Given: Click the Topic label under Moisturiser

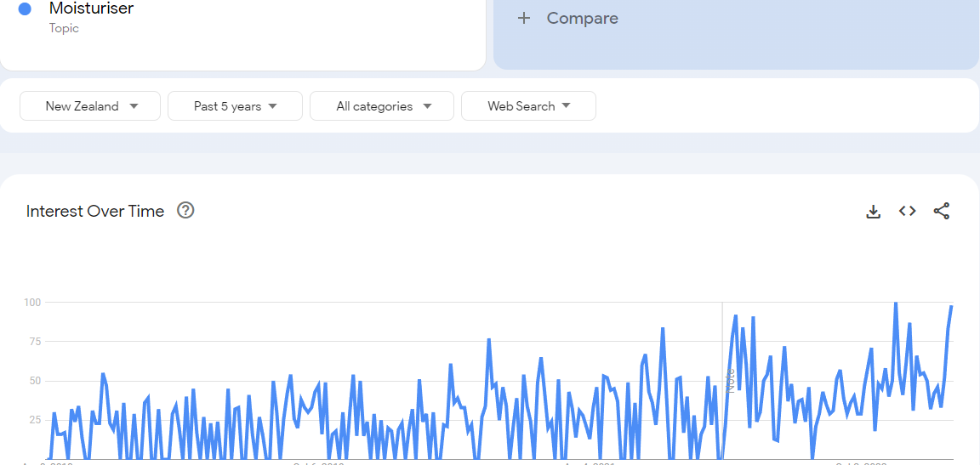Looking at the screenshot, I should click(64, 28).
